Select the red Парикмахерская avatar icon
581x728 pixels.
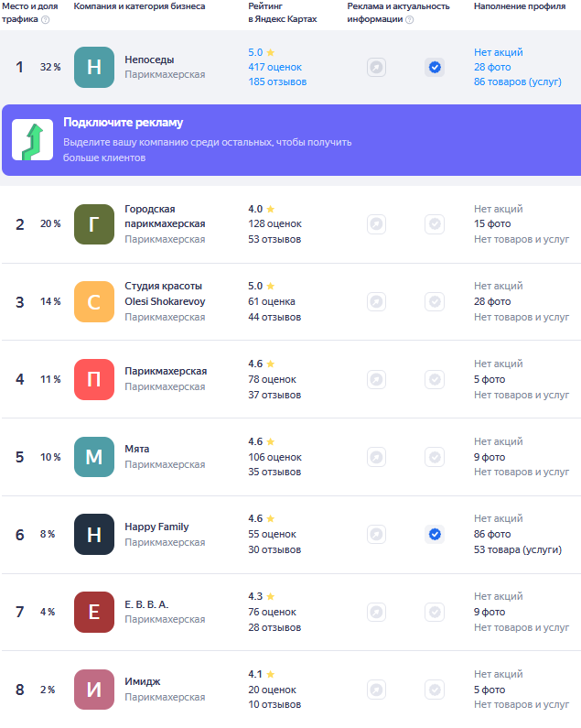(94, 379)
